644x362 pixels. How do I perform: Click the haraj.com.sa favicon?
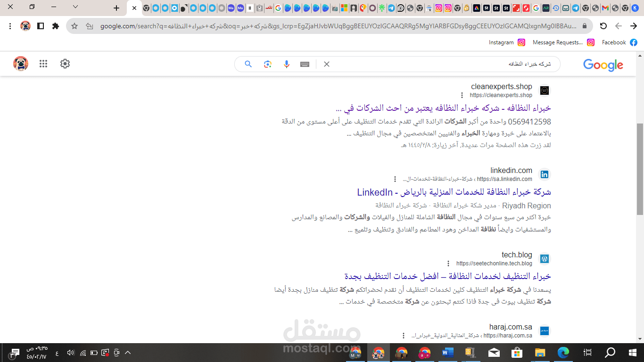[x=545, y=331]
